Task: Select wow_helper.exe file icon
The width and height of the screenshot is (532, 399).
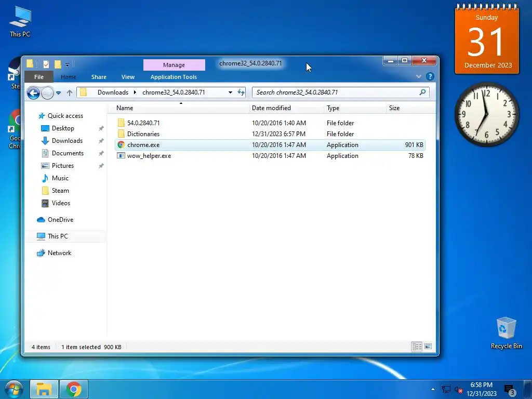Action: [x=121, y=156]
